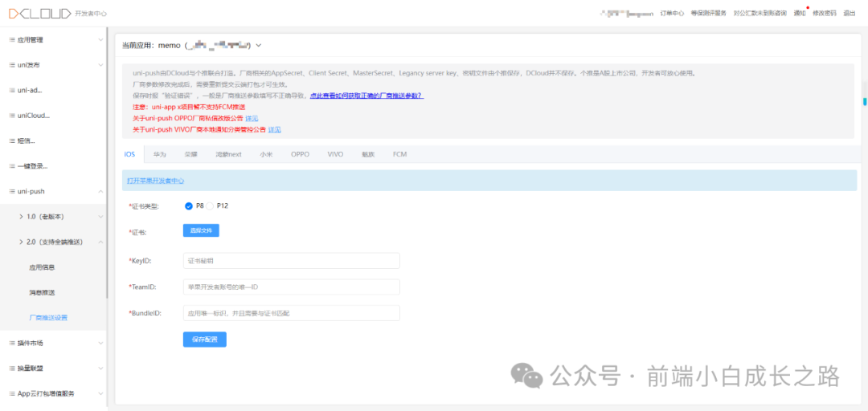Switch to the 荣耀 tab

tap(191, 154)
